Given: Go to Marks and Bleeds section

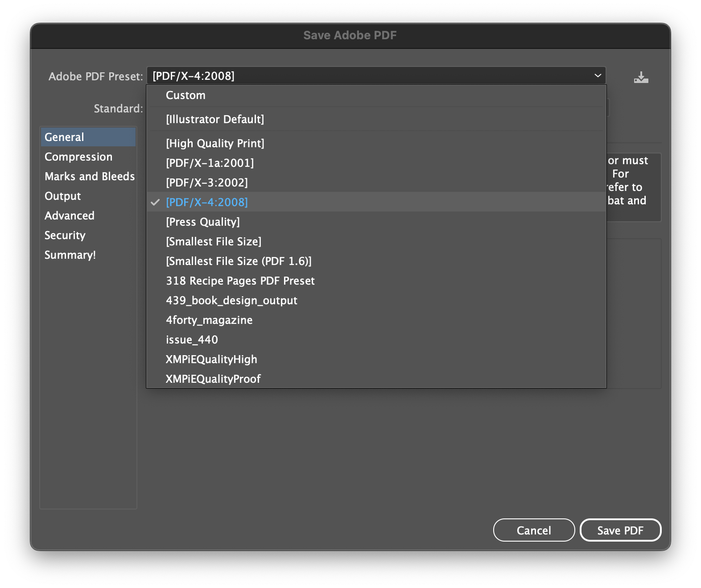Looking at the screenshot, I should coord(88,176).
